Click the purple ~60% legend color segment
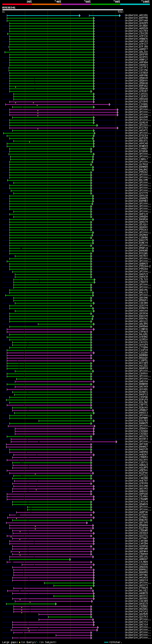This screenshot has width=152, height=644. pos(76,4)
